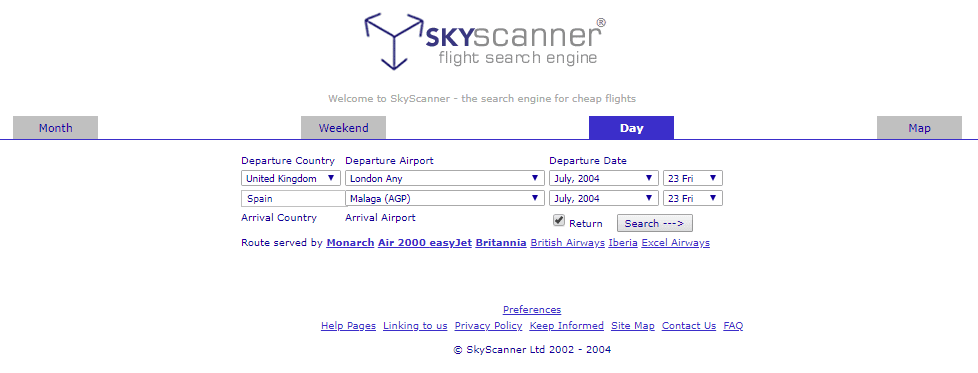Open the Keep Informed link
978x373 pixels.
click(x=567, y=326)
